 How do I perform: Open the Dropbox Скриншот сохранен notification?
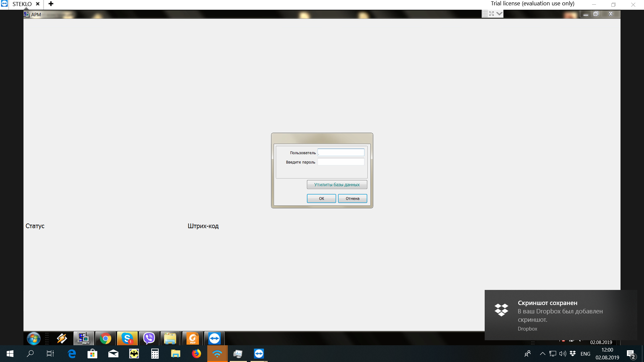coord(561,315)
